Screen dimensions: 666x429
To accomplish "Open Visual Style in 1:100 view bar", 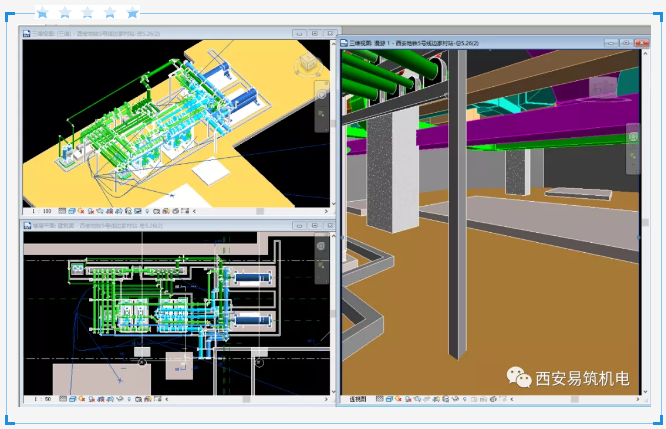I will [72, 211].
